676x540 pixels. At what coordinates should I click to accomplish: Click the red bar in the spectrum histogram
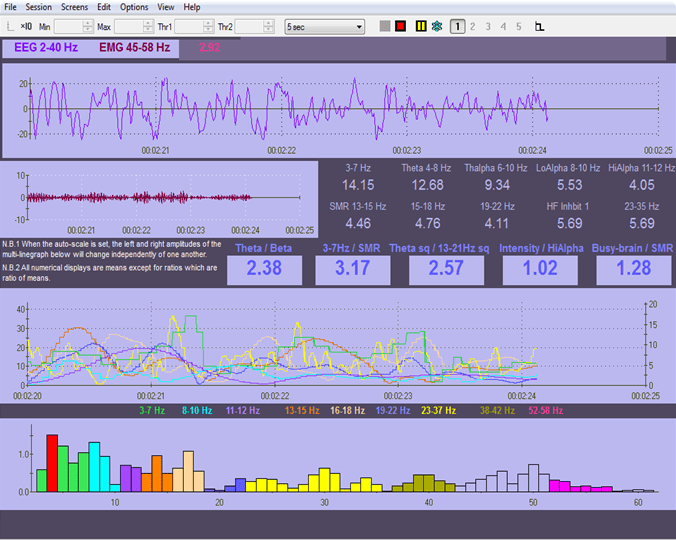point(52,463)
